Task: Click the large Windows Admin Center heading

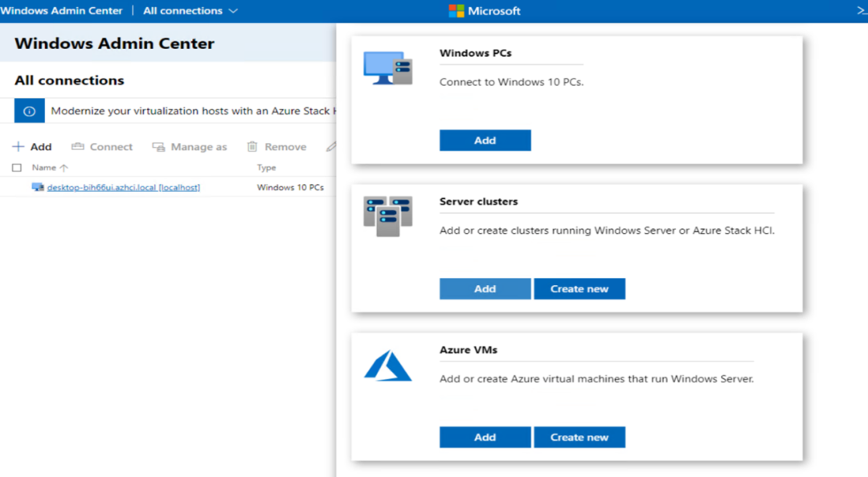Action: 114,43
